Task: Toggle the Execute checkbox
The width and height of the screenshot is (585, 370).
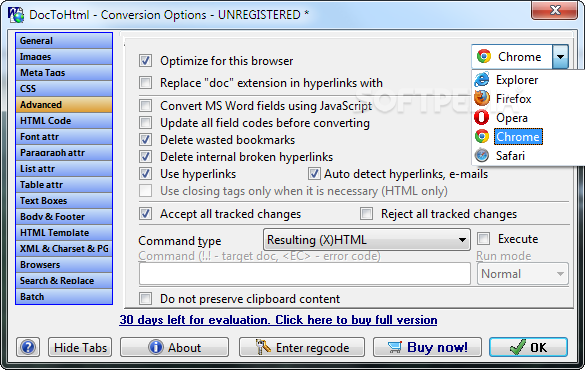Action: pos(484,238)
